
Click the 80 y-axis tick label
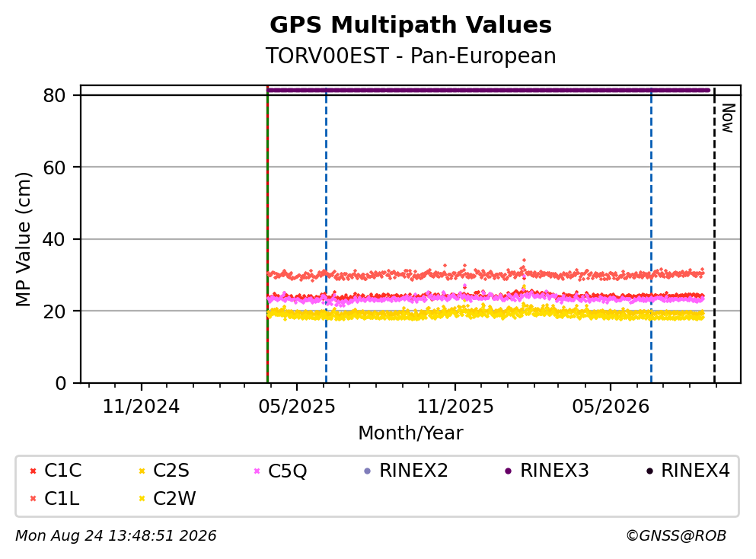click(54, 95)
